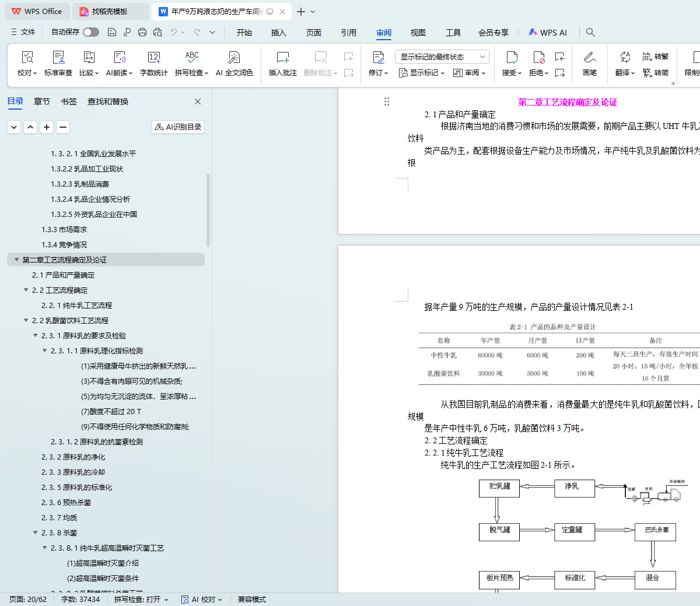Screen dimensions: 700x606
Task: Click the 标准审查 icon in ribbon
Action: coord(58,58)
